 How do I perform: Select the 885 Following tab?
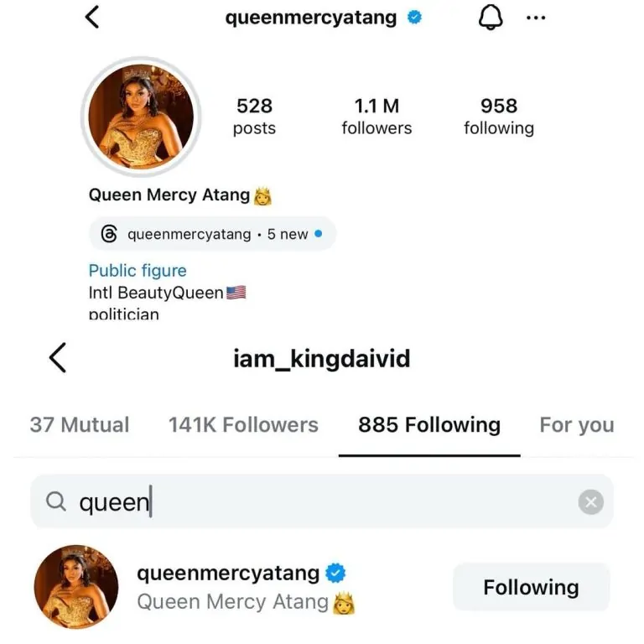click(x=429, y=425)
